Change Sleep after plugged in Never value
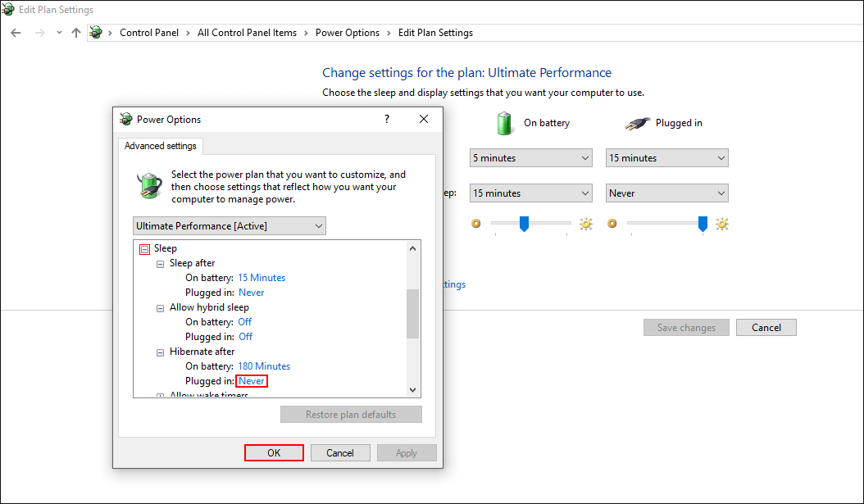Viewport: 864px width, 504px height. 252,293
